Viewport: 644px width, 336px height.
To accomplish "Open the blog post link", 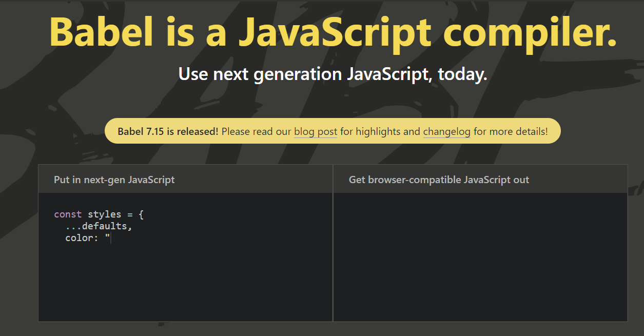I will tap(316, 131).
